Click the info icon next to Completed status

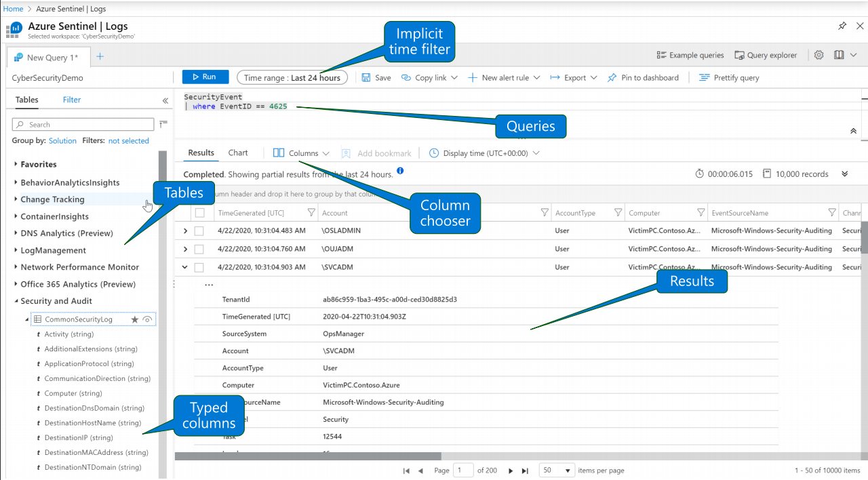coord(400,171)
